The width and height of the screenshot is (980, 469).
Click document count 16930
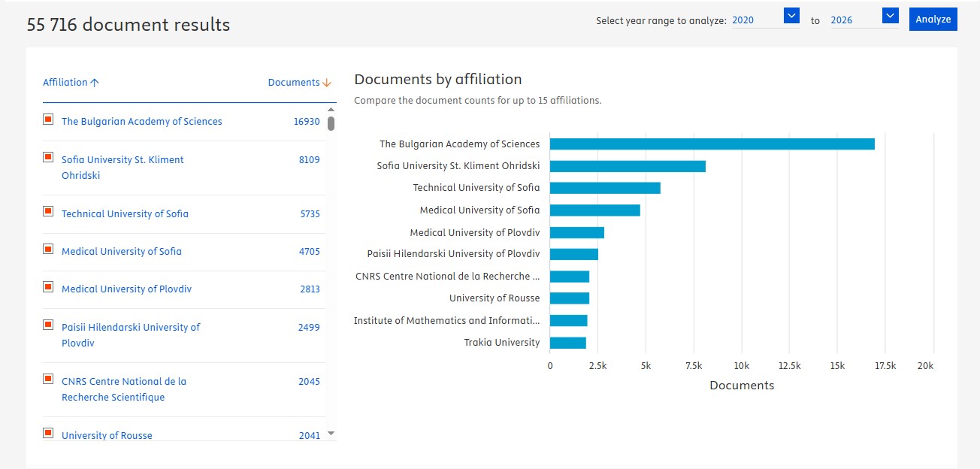pyautogui.click(x=307, y=121)
